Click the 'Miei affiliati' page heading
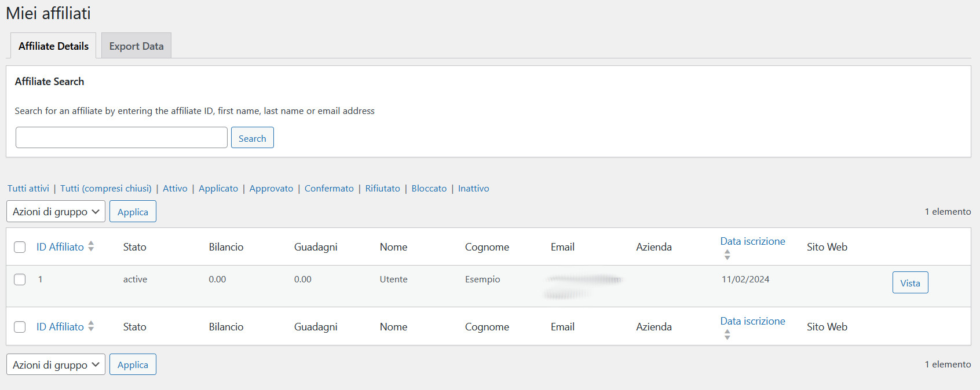 pyautogui.click(x=49, y=13)
